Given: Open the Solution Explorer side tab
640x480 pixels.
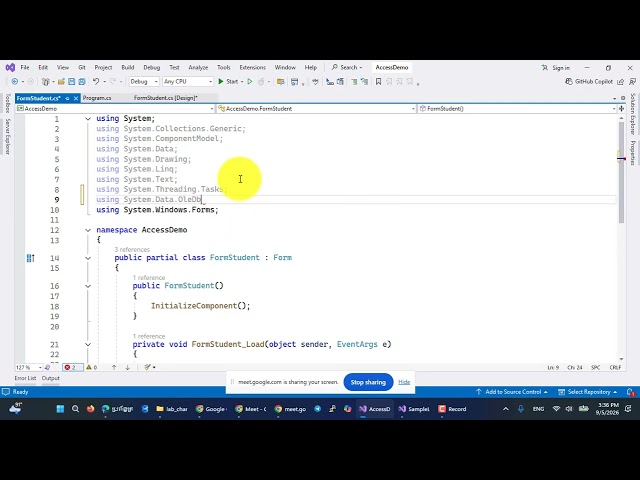Looking at the screenshot, I should tap(633, 114).
